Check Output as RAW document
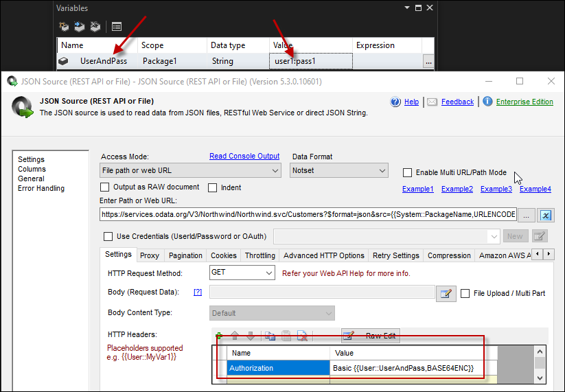The width and height of the screenshot is (565, 392). coord(105,187)
